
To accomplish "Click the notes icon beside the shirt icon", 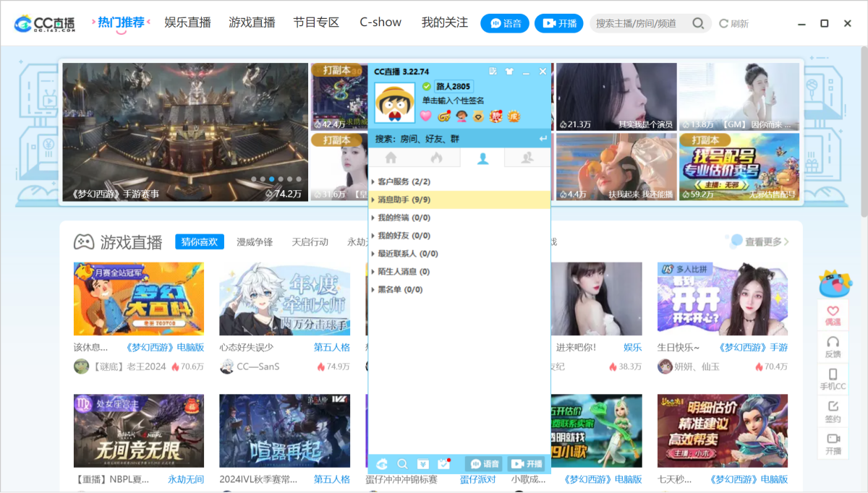I will pos(493,72).
